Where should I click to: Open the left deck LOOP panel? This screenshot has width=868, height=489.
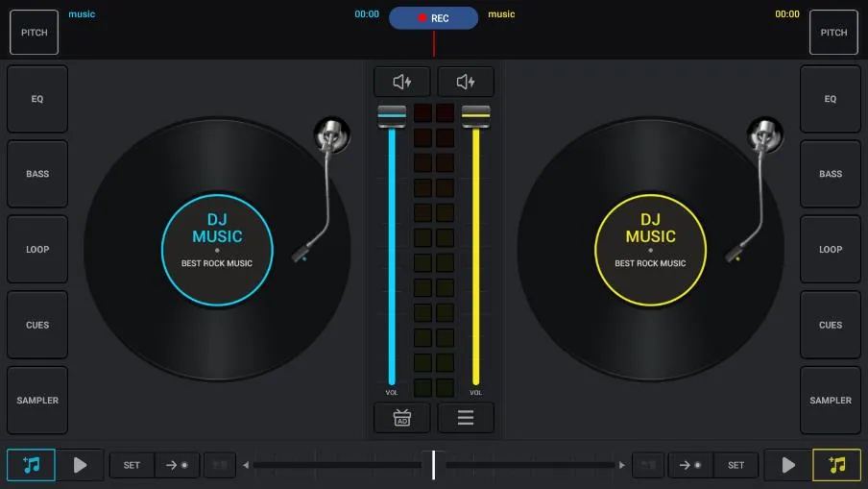(x=37, y=249)
